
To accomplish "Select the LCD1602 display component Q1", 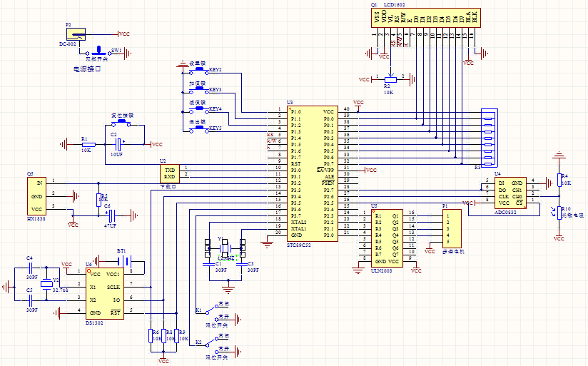I will pyautogui.click(x=426, y=18).
